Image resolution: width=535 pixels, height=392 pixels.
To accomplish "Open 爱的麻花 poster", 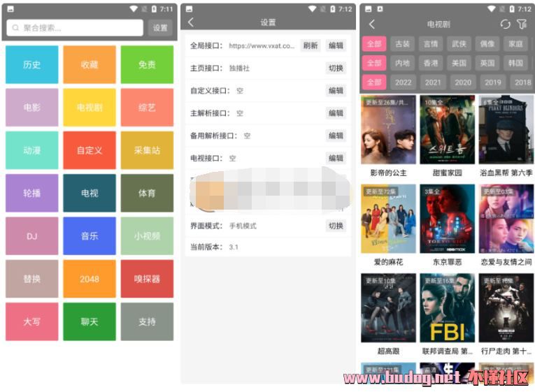I will click(389, 219).
